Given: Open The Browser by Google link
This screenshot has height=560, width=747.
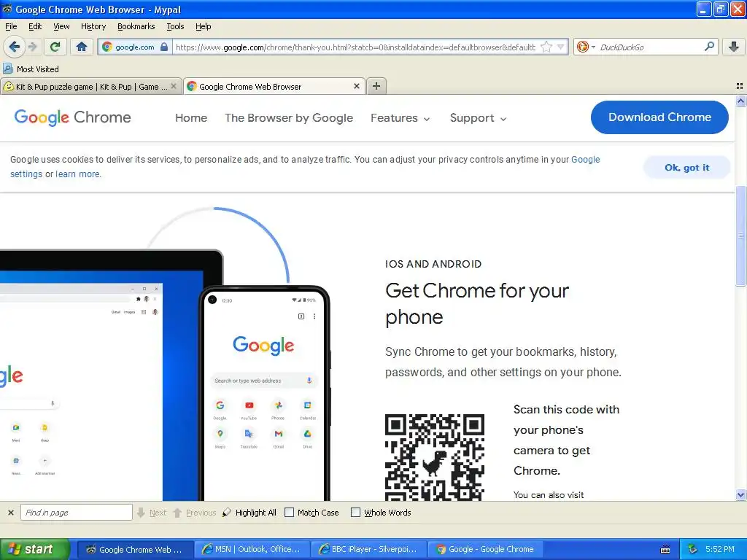Looking at the screenshot, I should point(289,117).
